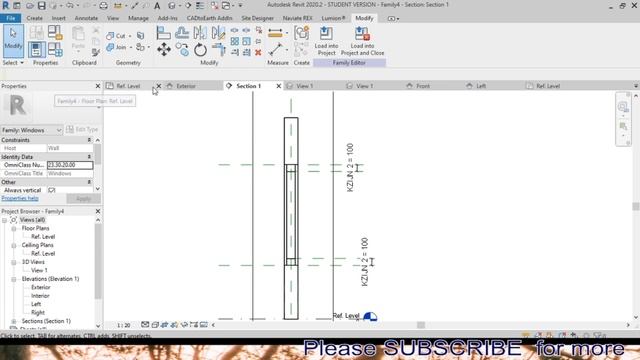Close the Properties palette
640x360 pixels.
click(x=98, y=86)
